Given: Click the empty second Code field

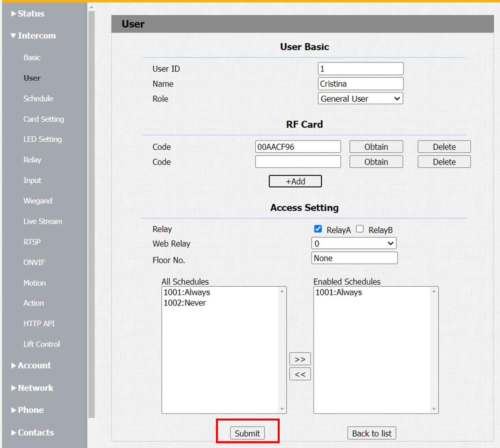Looking at the screenshot, I should coord(298,162).
